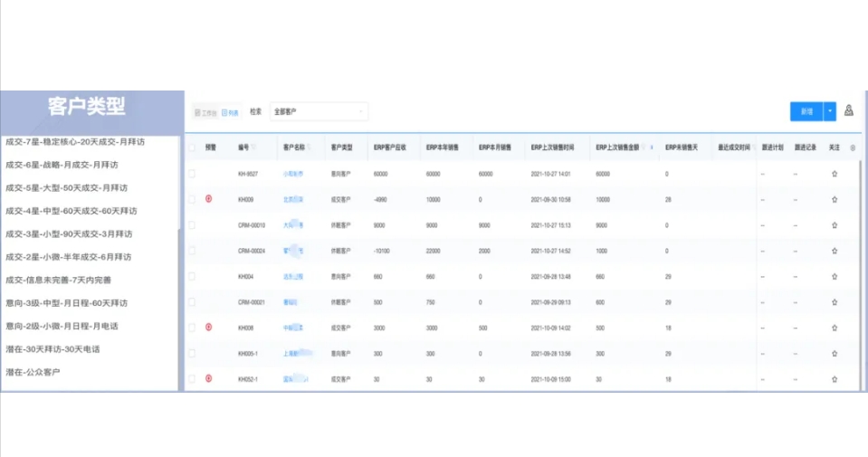Open customer name link in row KH005-1
The width and height of the screenshot is (868, 457).
click(298, 353)
